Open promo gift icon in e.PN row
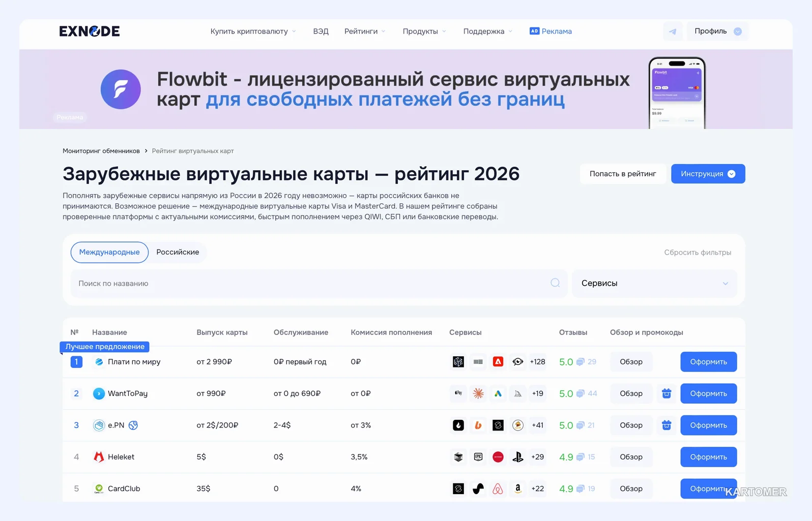The width and height of the screenshot is (812, 521). tap(666, 425)
